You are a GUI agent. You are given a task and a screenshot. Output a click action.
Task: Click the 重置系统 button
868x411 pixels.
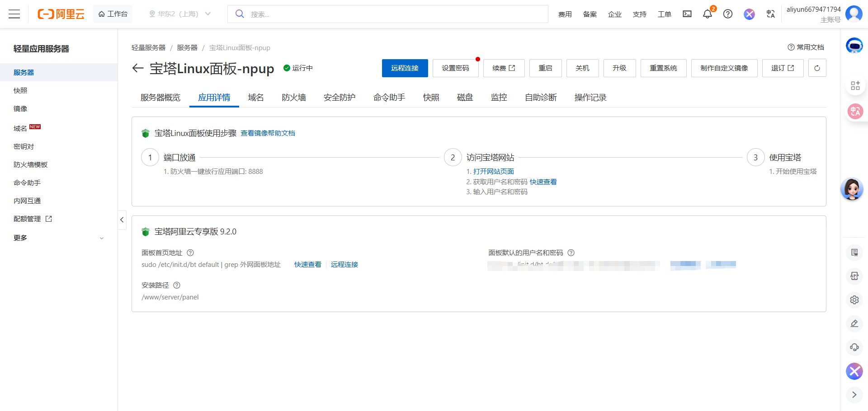(664, 68)
